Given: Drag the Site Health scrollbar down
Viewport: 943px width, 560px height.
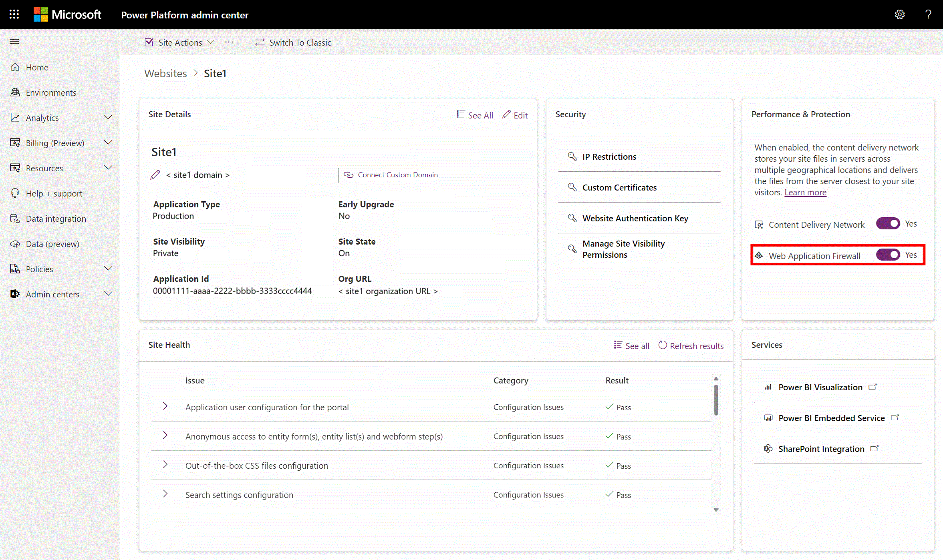Looking at the screenshot, I should coord(716,510).
